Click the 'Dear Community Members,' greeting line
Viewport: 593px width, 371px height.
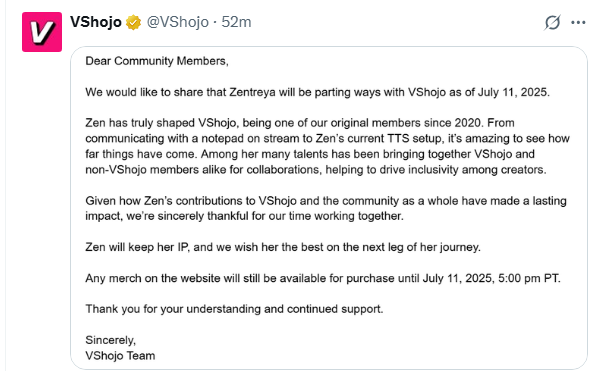(157, 61)
